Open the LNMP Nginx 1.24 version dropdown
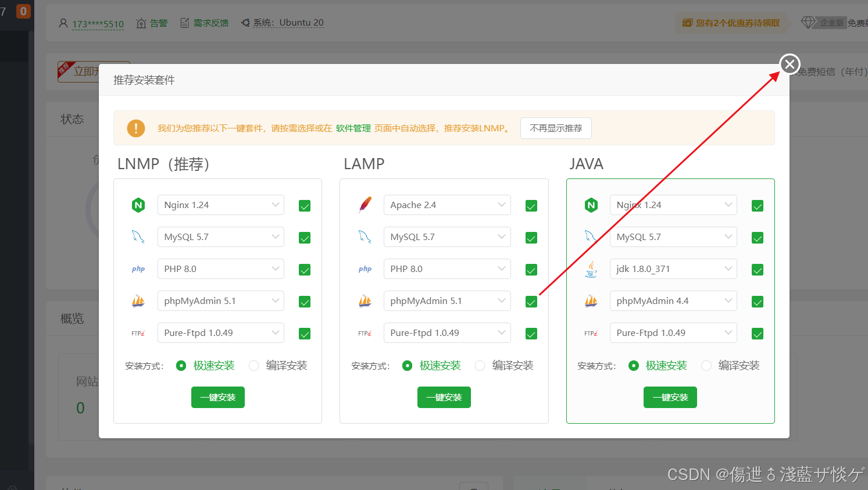 point(221,205)
